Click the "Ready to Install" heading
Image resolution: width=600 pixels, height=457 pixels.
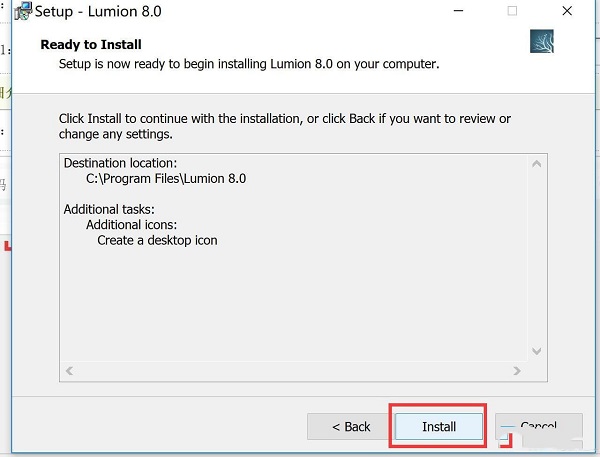point(91,45)
